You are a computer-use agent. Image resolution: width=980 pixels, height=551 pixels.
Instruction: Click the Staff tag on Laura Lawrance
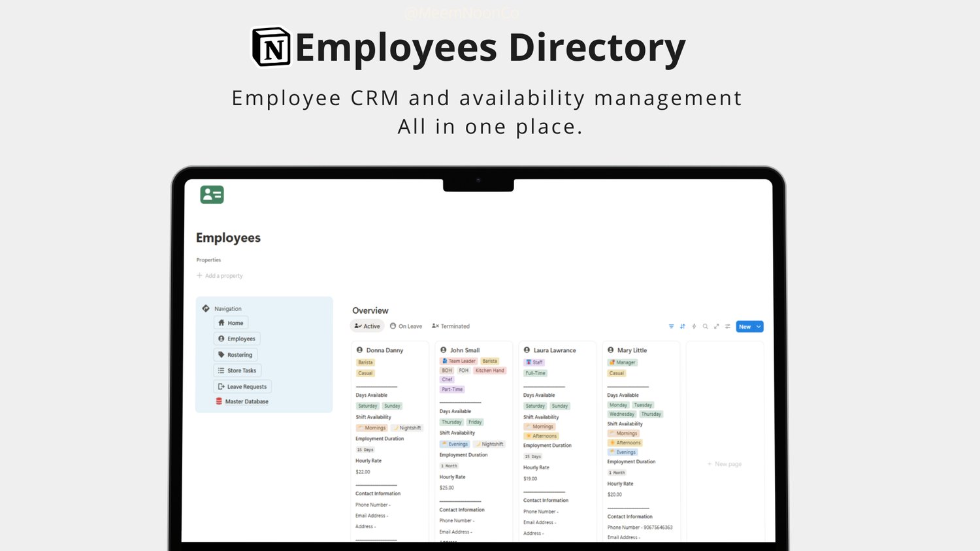coord(534,362)
